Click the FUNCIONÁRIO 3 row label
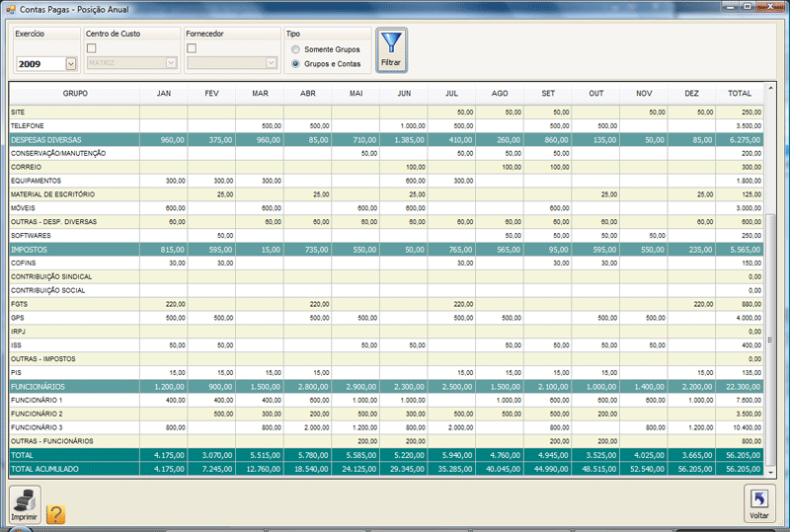 37,427
